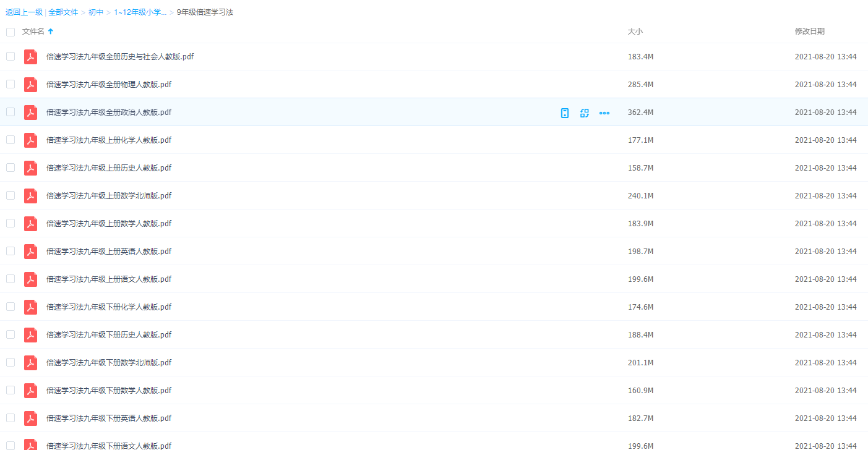Click the PDF icon of 九年级全册物理人教版

point(30,85)
